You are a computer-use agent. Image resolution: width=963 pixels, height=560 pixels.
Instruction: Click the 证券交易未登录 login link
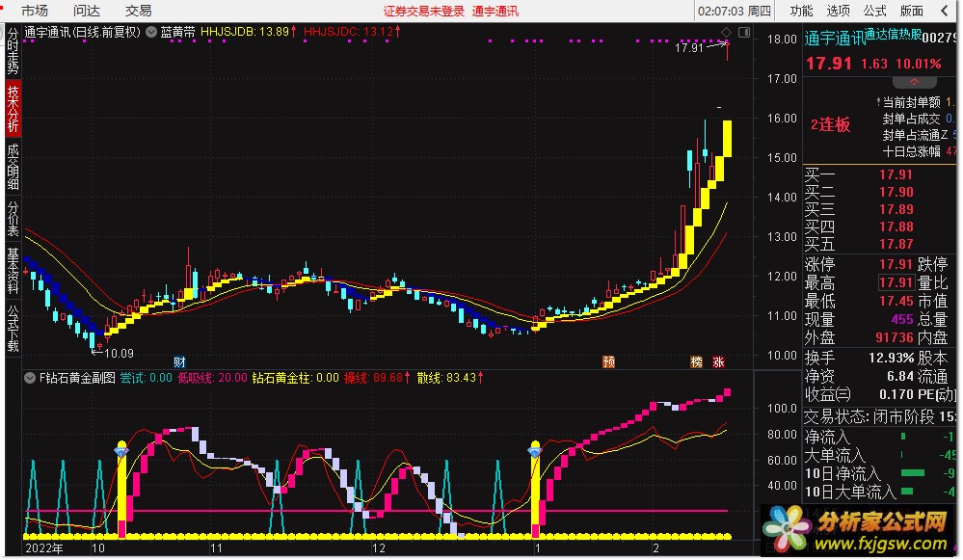424,11
